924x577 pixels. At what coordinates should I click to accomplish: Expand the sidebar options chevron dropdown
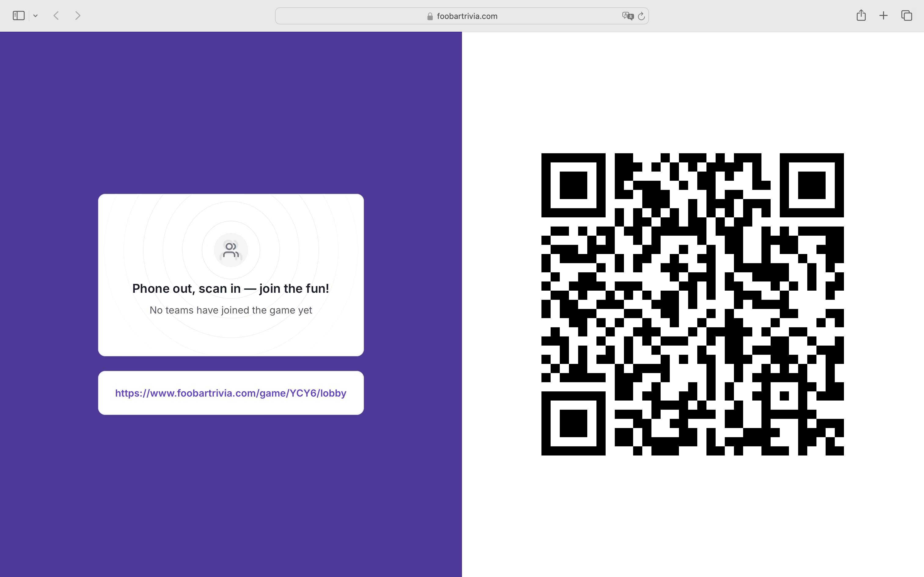click(x=35, y=16)
